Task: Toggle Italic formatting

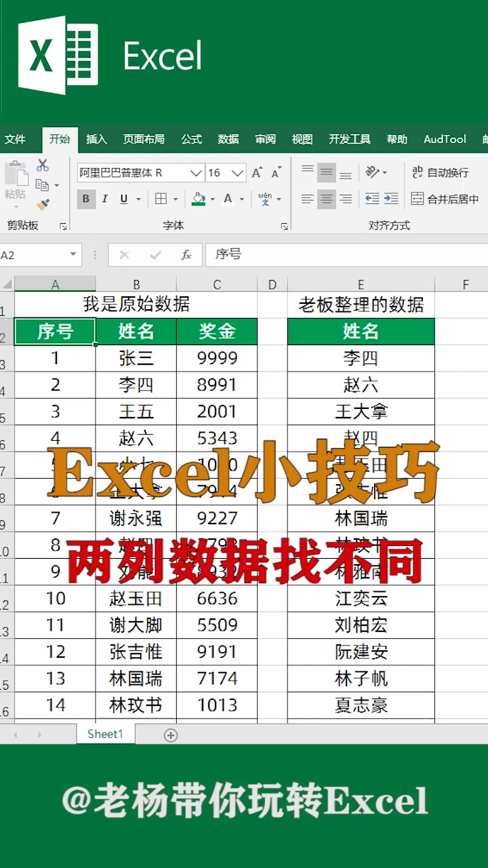Action: 104,199
